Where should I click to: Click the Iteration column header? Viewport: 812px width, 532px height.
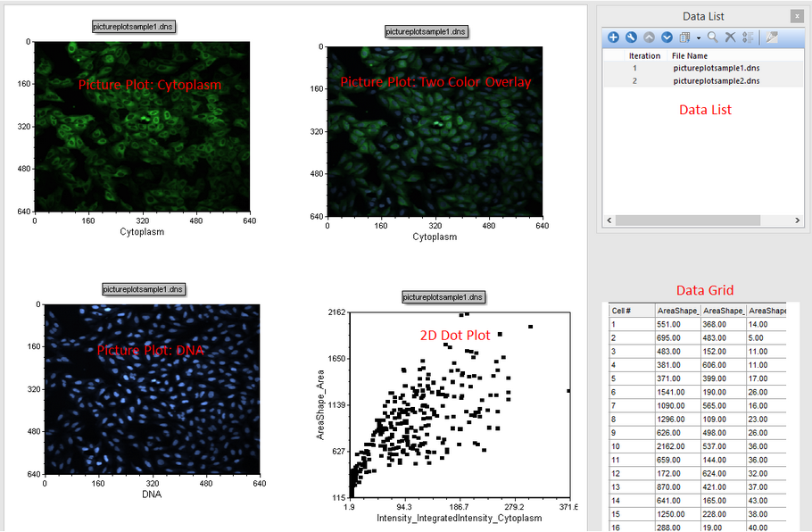coord(644,55)
